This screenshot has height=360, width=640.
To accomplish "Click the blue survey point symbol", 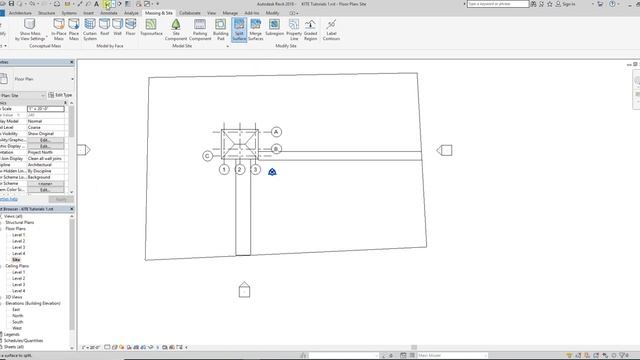I will tap(272, 172).
